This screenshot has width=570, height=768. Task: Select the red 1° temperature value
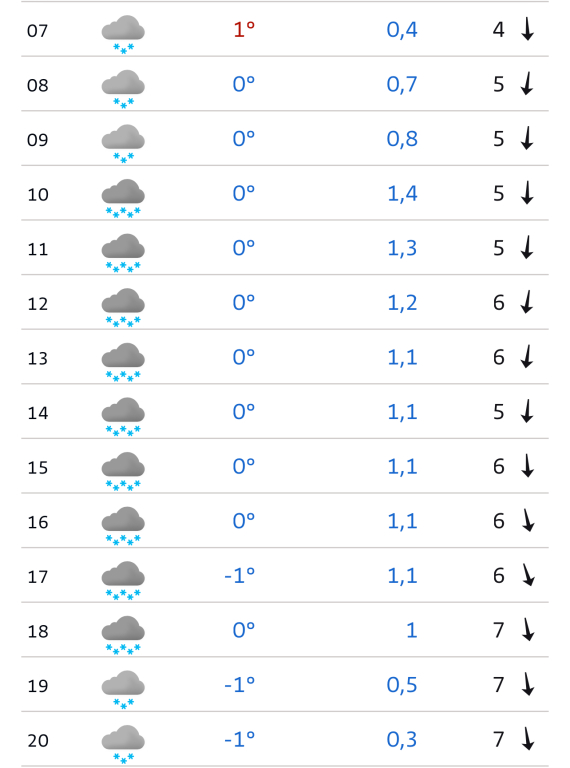(x=244, y=30)
